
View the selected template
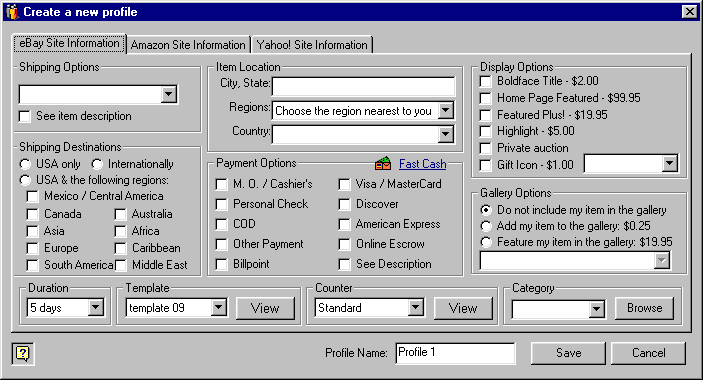(x=265, y=308)
